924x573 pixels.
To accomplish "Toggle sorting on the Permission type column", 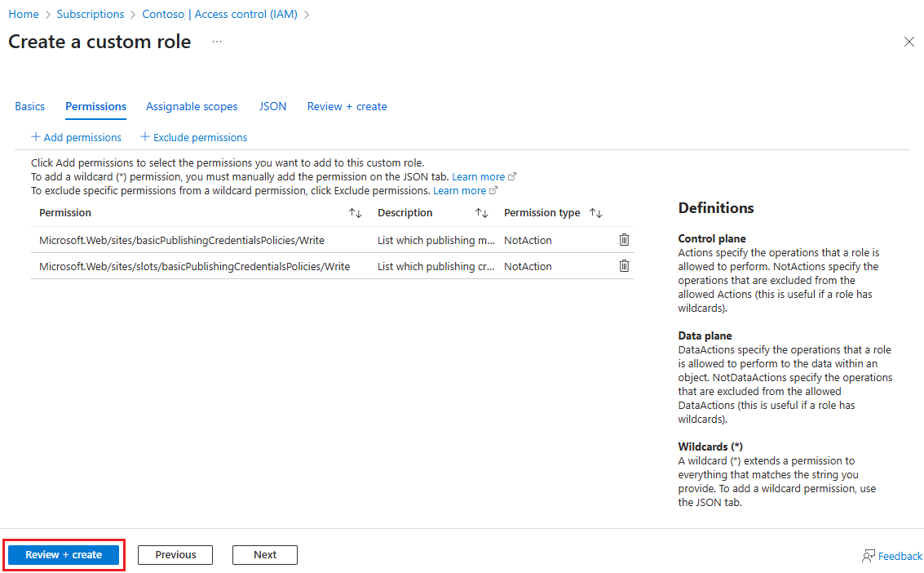I will click(595, 212).
